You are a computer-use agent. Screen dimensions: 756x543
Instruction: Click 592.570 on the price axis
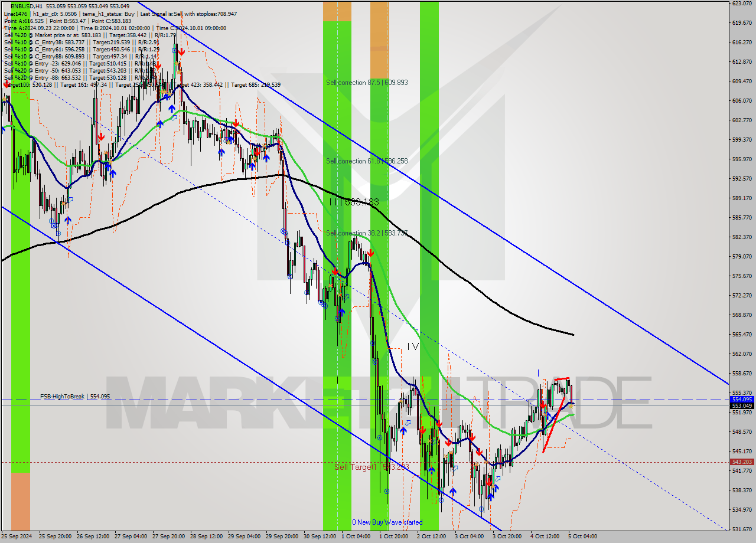(742, 179)
